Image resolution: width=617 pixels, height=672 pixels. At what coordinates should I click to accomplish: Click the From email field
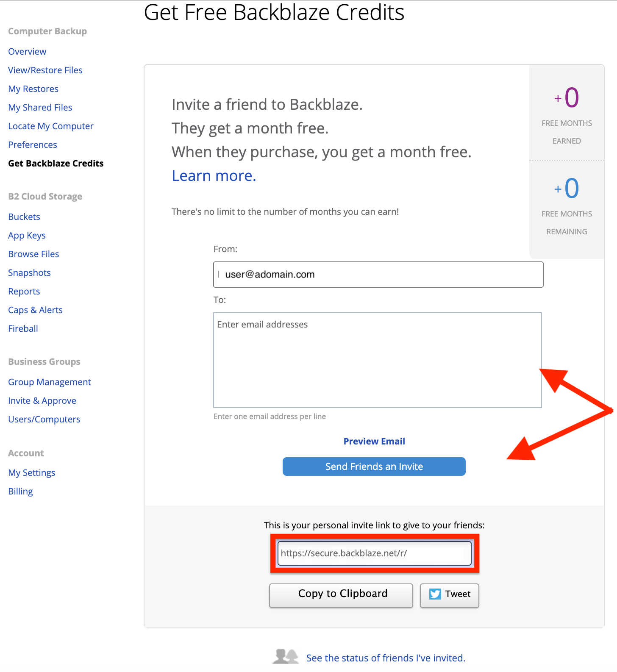(x=378, y=275)
